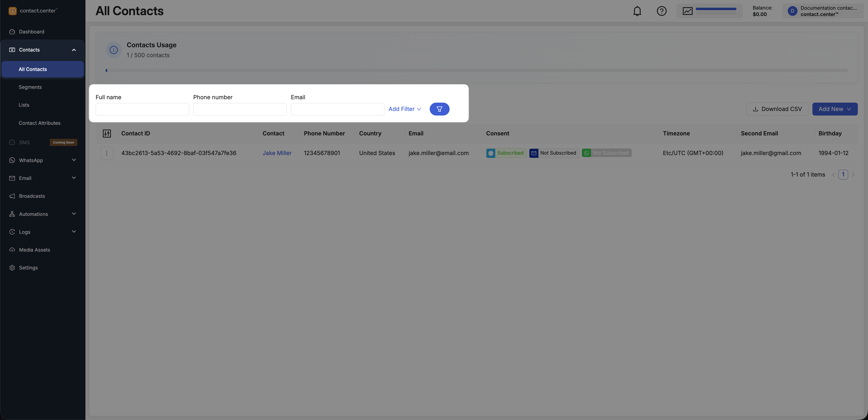The width and height of the screenshot is (868, 420).
Task: Click the notification bell icon
Action: point(637,11)
